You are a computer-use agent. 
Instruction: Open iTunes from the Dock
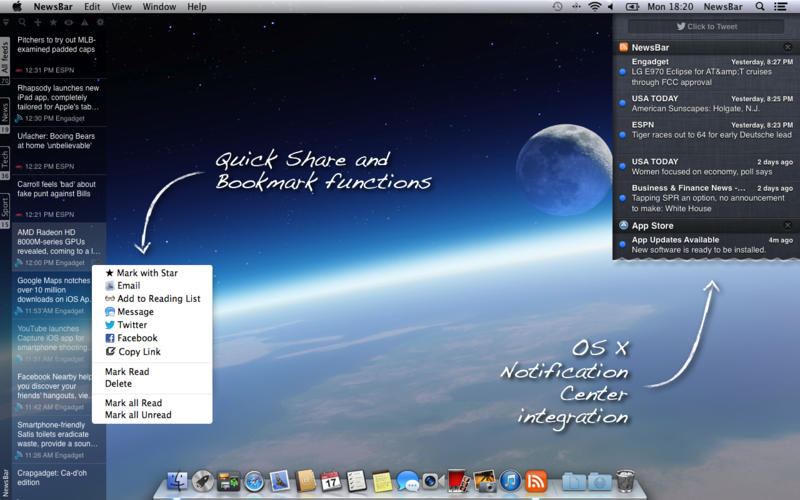(x=510, y=481)
